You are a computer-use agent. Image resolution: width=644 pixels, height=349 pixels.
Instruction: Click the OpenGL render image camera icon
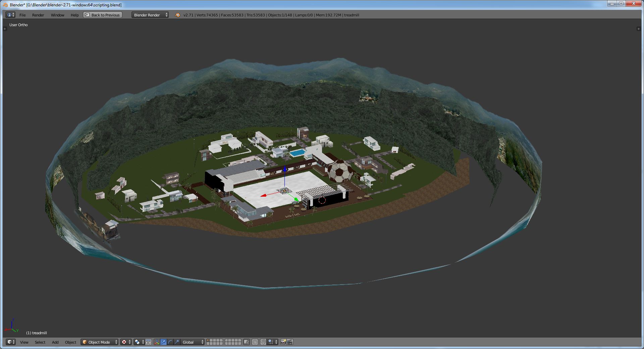click(283, 342)
